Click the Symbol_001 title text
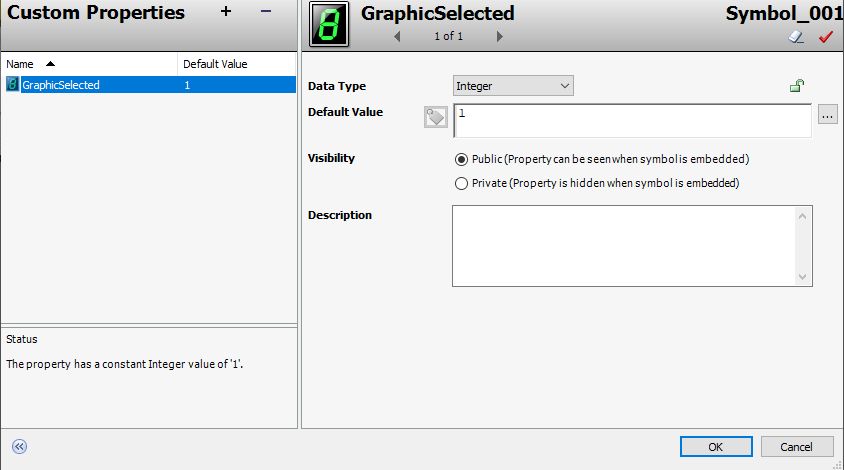Screen dimensions: 844x470 [x=784, y=13]
